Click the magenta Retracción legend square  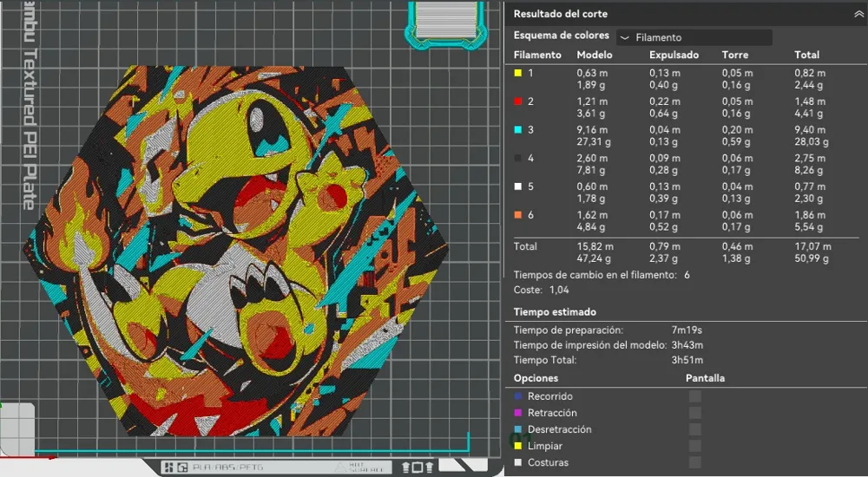518,413
